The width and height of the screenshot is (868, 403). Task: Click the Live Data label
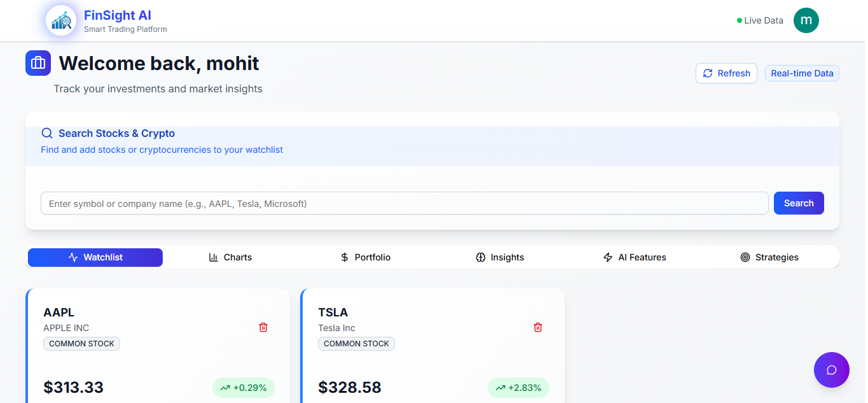coord(764,20)
